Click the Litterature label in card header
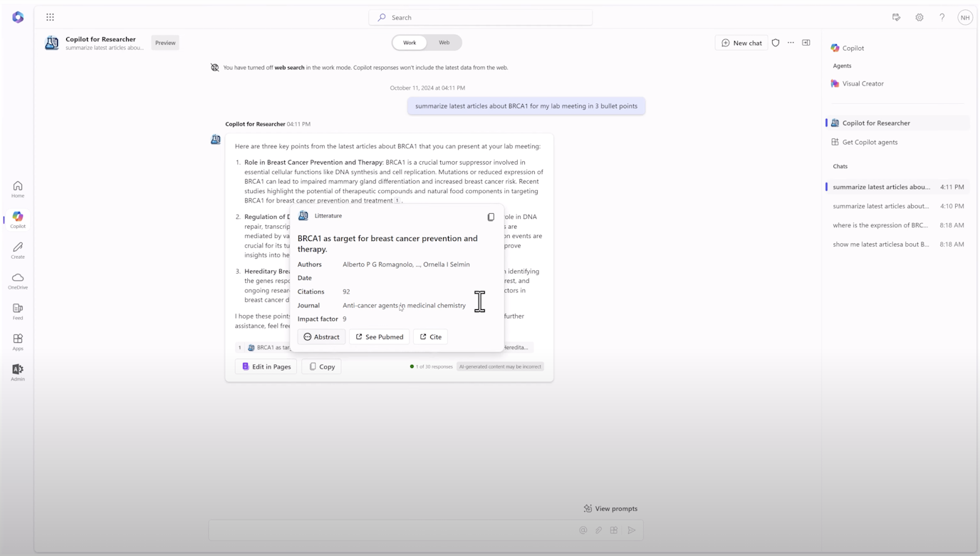The height and width of the screenshot is (556, 980). click(x=328, y=216)
